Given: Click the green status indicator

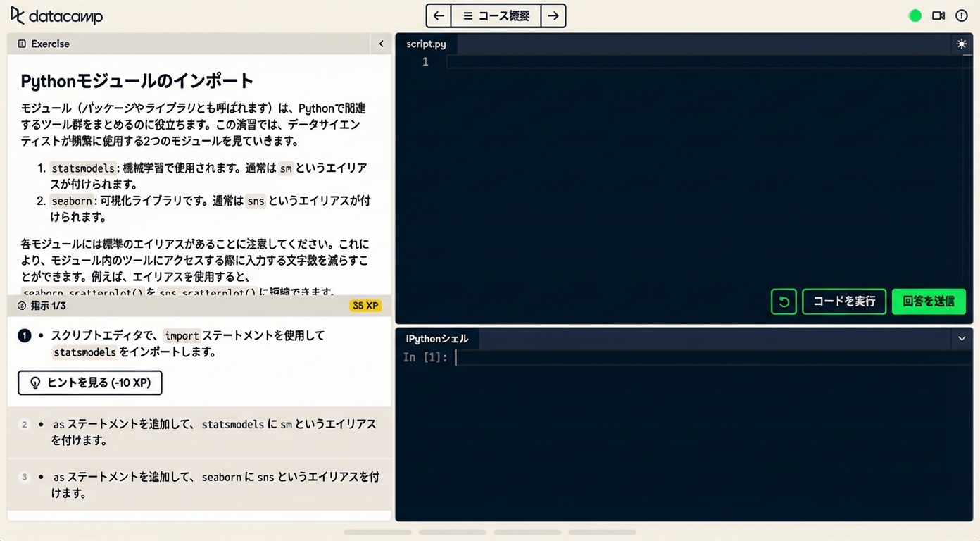Looking at the screenshot, I should click(x=915, y=15).
